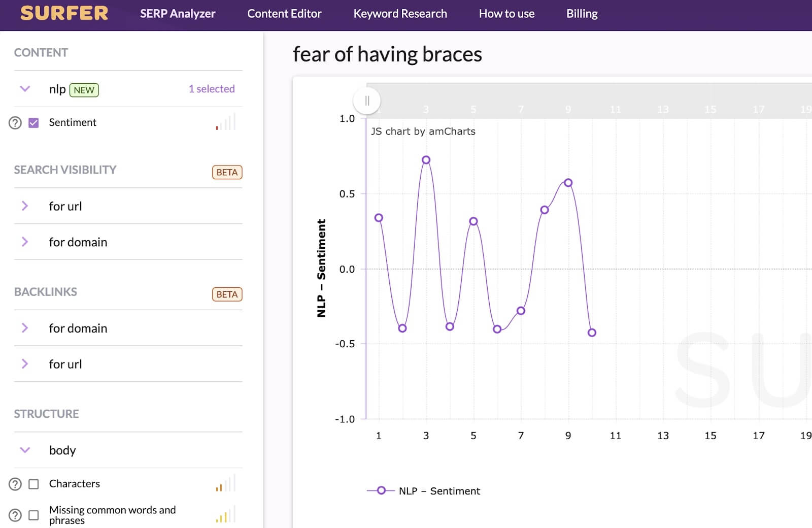Click signal bars icon for Missing common words

pyautogui.click(x=226, y=515)
